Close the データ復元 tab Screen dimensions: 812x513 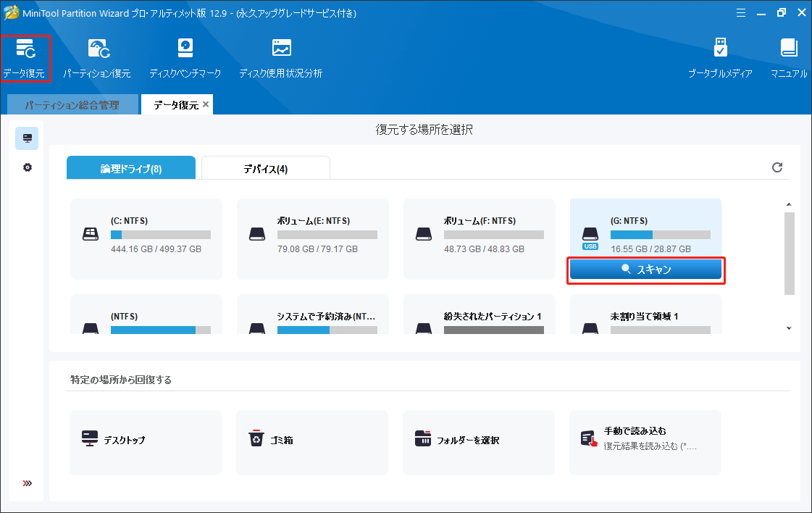(206, 104)
